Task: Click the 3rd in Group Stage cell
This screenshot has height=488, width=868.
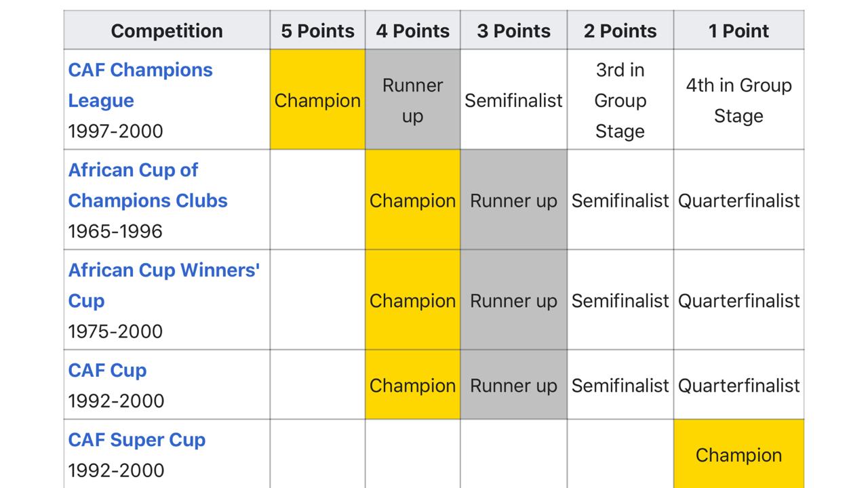Action: point(620,100)
